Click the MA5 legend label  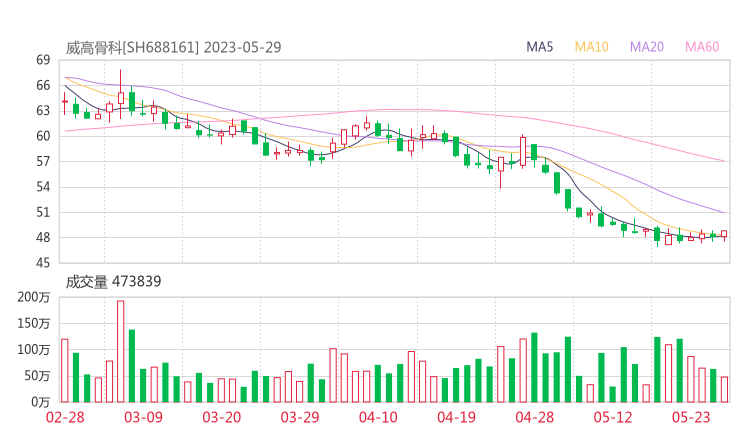[x=539, y=47]
